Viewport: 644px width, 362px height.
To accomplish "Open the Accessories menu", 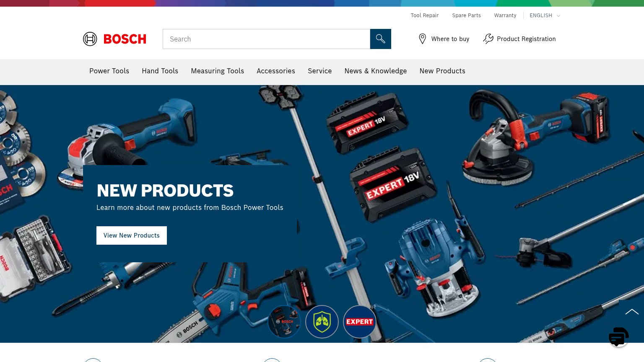I will (x=276, y=71).
